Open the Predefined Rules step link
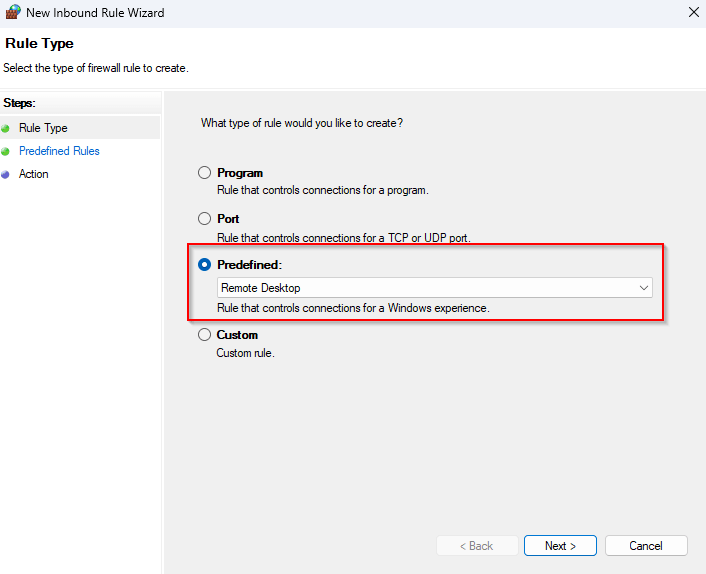The height and width of the screenshot is (574, 706). point(59,151)
